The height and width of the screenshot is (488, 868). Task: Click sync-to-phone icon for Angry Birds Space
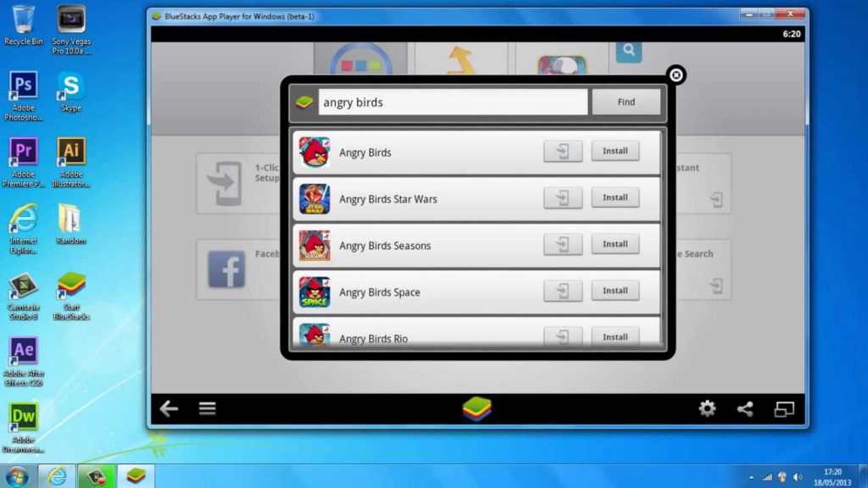[x=563, y=291]
